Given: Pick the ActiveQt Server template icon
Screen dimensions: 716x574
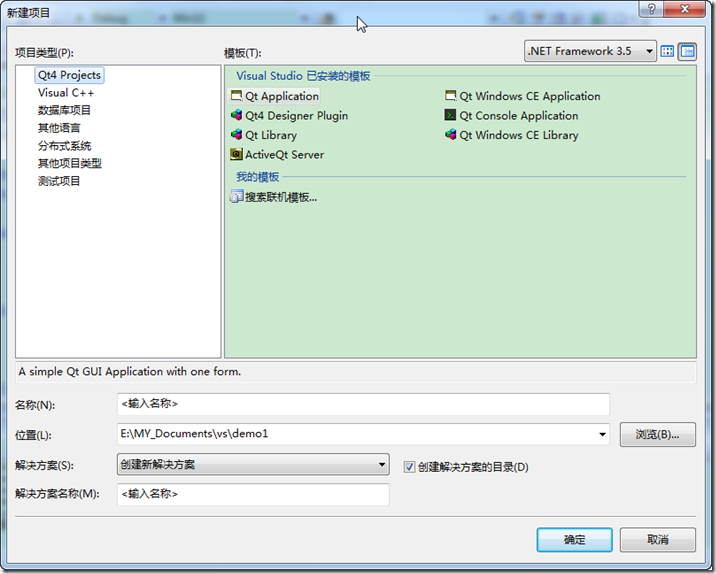Looking at the screenshot, I should [237, 154].
